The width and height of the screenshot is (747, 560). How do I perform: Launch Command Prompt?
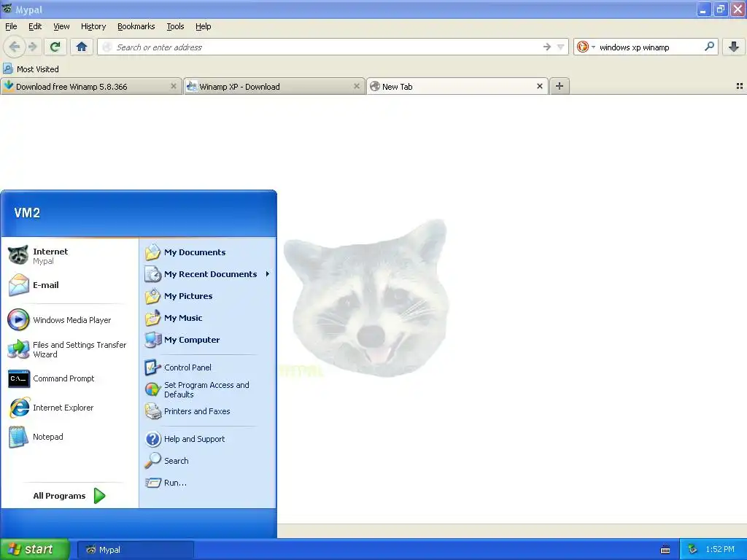tap(69, 378)
